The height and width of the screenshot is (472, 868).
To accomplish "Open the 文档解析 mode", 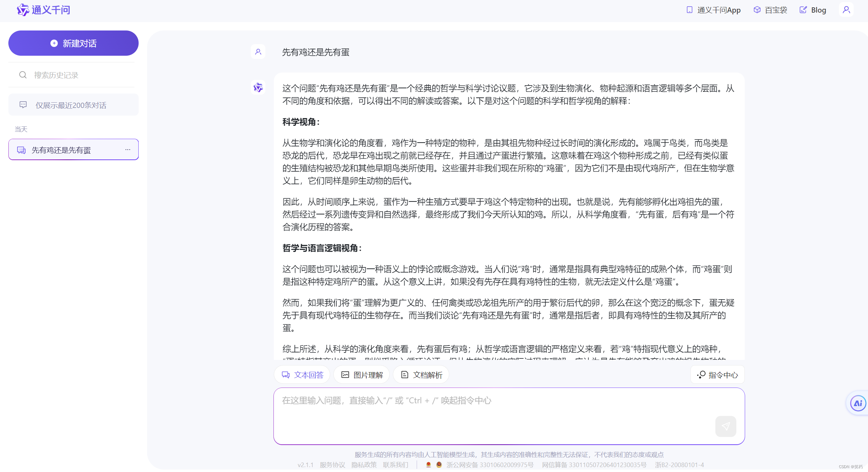I will [x=421, y=375].
